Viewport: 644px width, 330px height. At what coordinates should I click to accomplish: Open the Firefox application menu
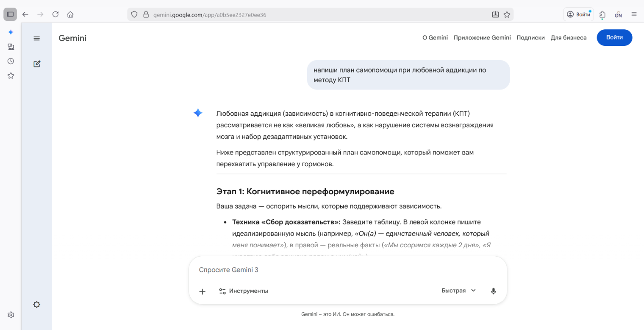tap(634, 14)
